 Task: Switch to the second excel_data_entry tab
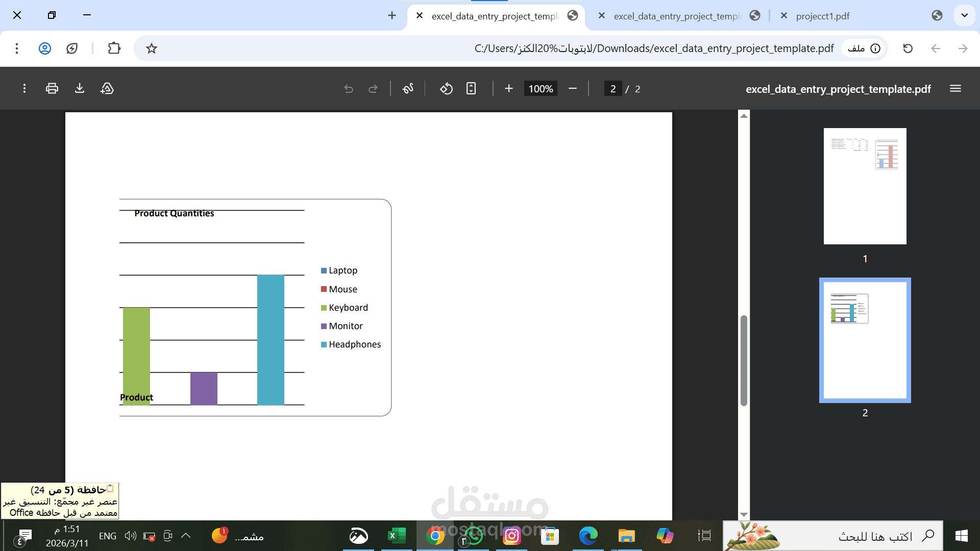click(x=676, y=16)
